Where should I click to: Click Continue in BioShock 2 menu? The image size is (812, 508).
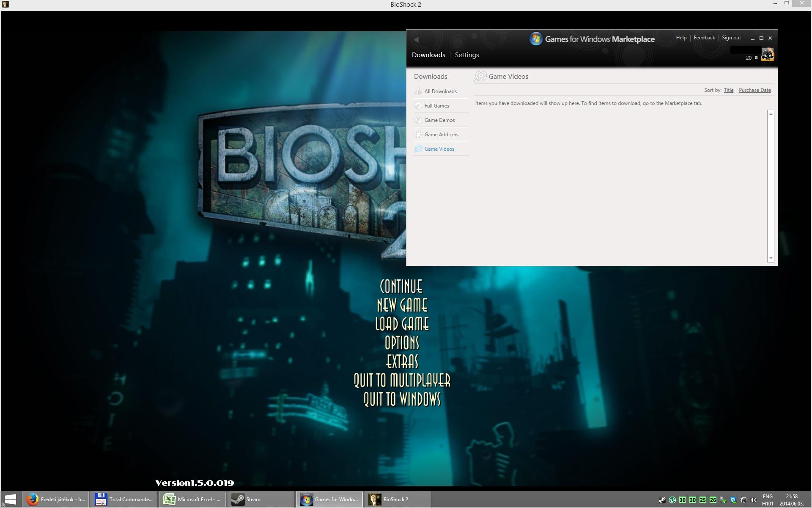tap(401, 287)
